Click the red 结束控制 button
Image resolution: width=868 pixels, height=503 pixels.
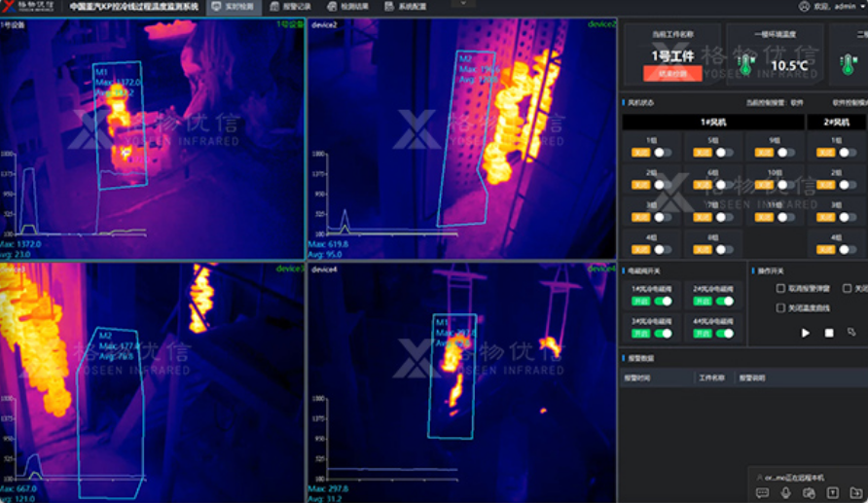(x=673, y=73)
